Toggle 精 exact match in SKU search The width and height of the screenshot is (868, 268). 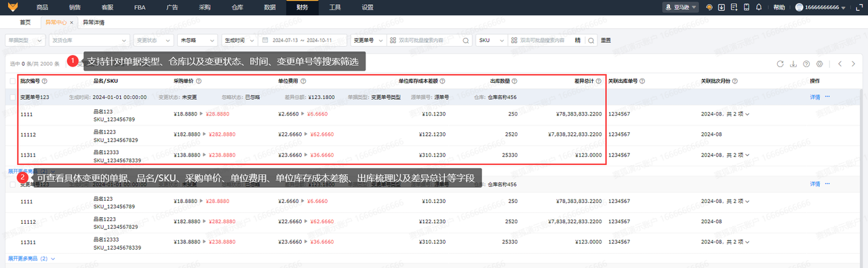tap(578, 41)
